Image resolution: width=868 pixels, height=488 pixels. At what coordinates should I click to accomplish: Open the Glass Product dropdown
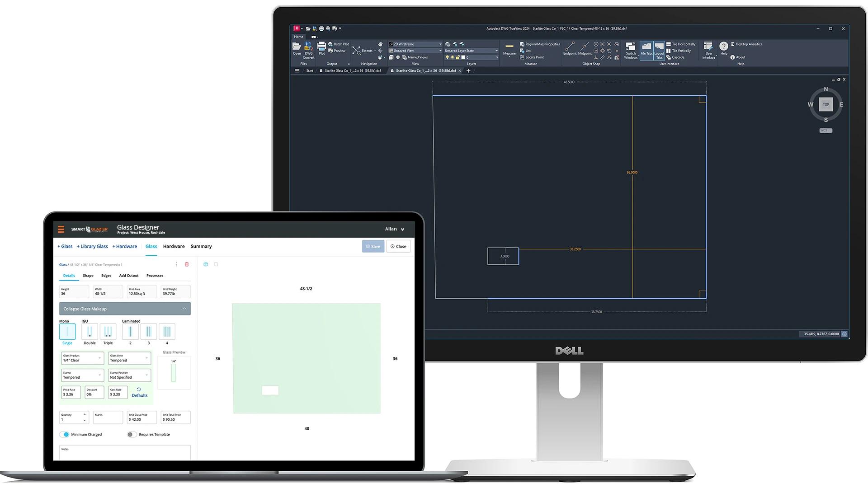pos(83,358)
